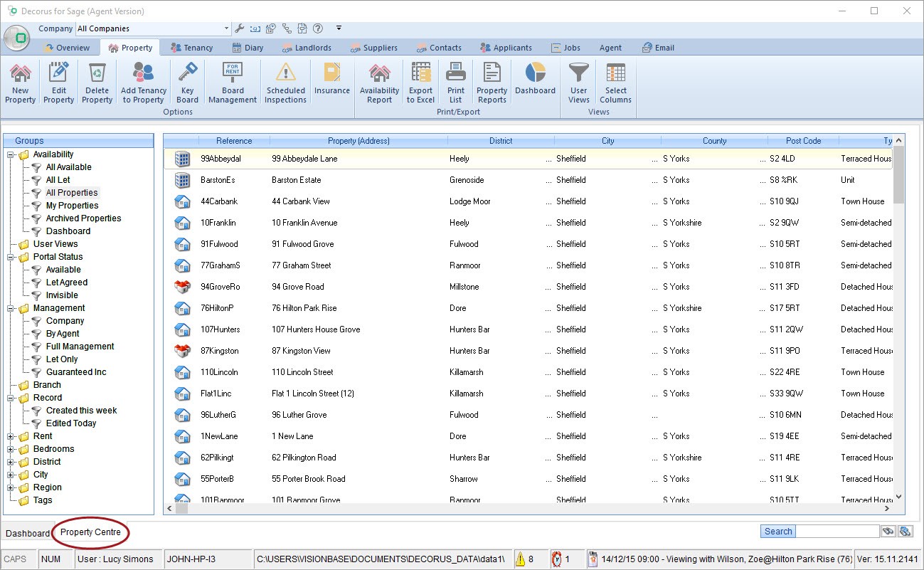Click Select Columns in the ribbon

coord(616,83)
